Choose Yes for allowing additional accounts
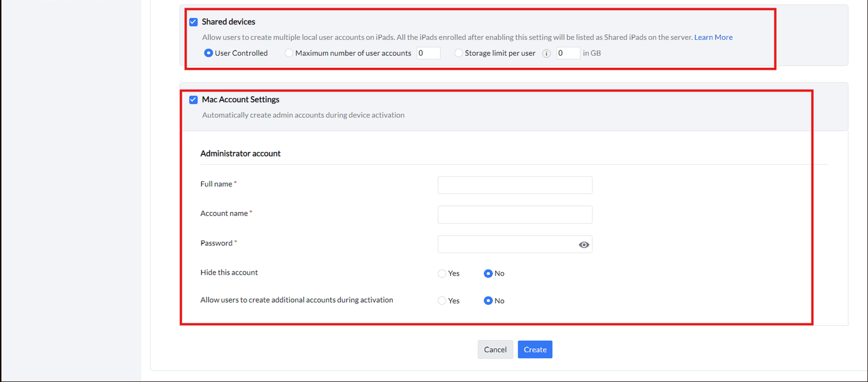This screenshot has height=382, width=868. point(442,301)
